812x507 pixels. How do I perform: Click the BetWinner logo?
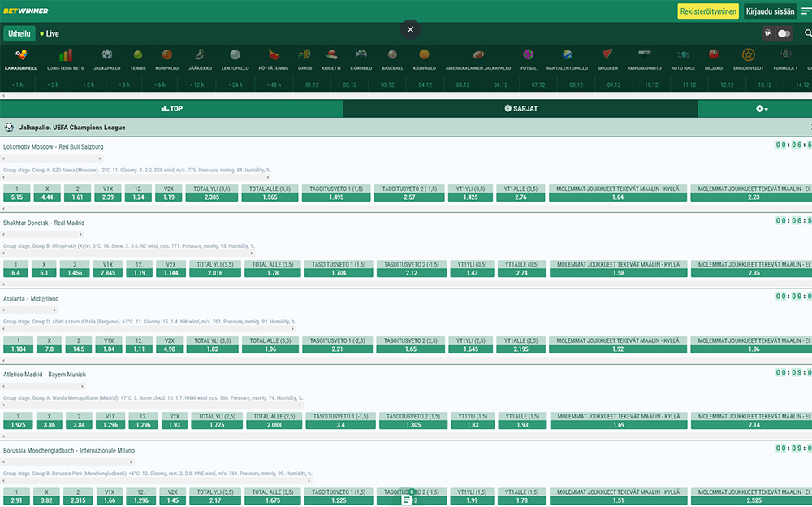pos(25,11)
